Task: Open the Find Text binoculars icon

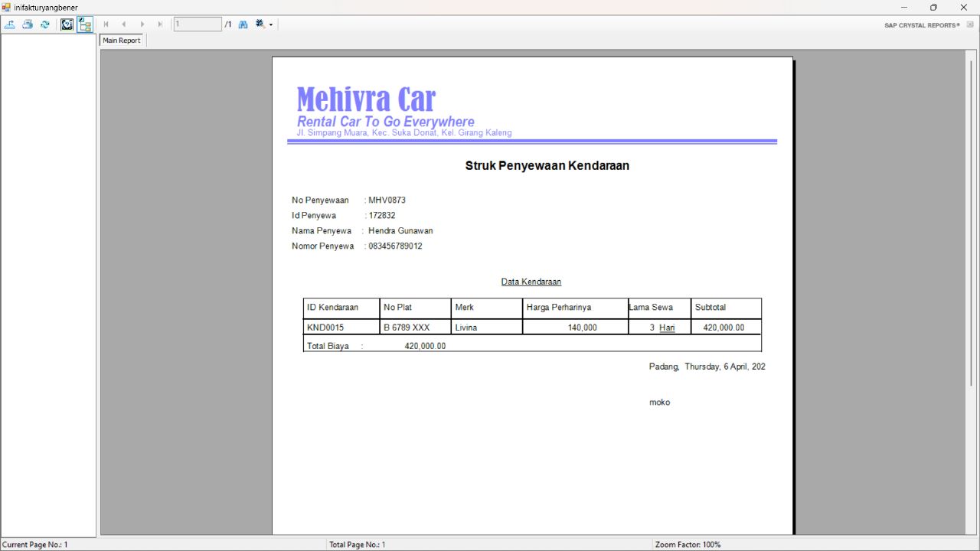Action: click(x=243, y=24)
